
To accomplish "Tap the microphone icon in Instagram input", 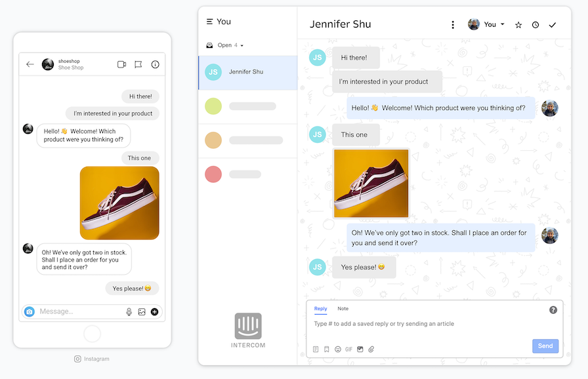I will pyautogui.click(x=129, y=311).
